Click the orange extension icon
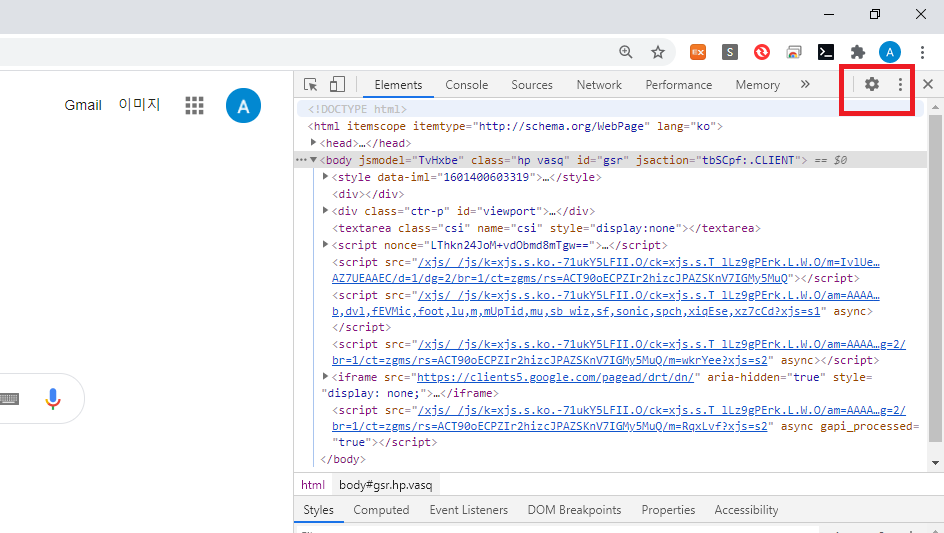Viewport: 944px width, 533px height. [x=698, y=52]
